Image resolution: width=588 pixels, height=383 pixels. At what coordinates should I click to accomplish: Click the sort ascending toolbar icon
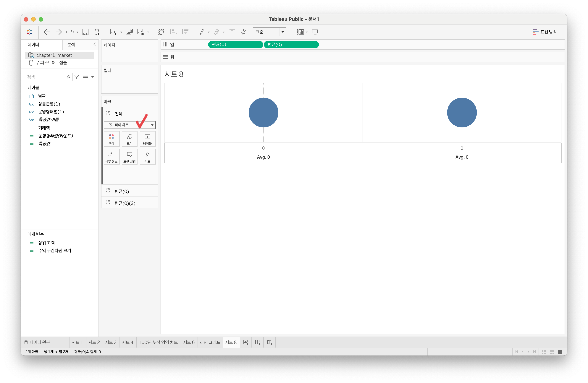click(173, 32)
